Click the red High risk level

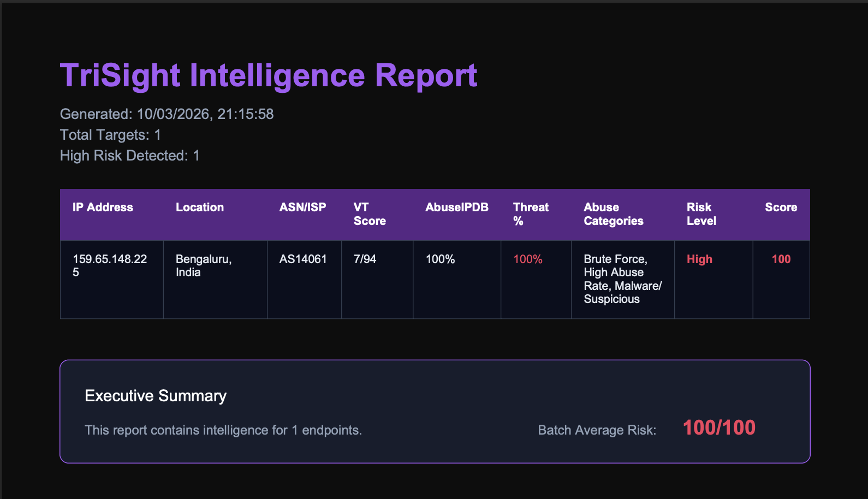(x=699, y=259)
